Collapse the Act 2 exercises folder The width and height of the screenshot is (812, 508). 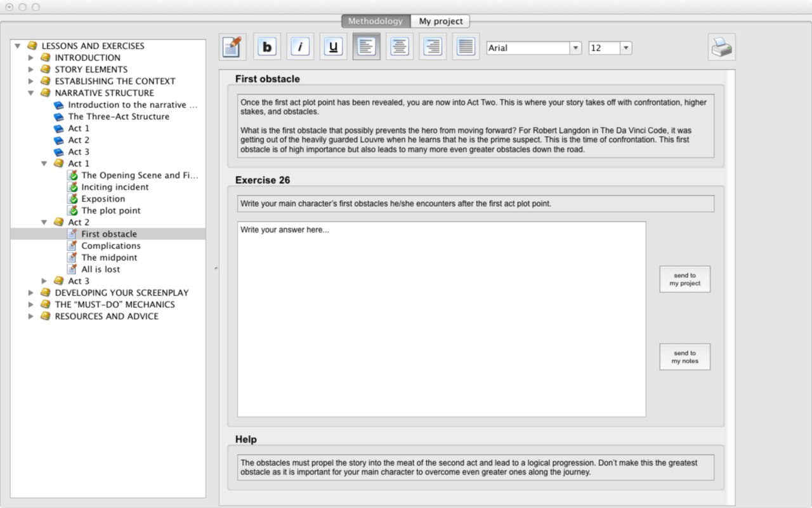point(44,222)
